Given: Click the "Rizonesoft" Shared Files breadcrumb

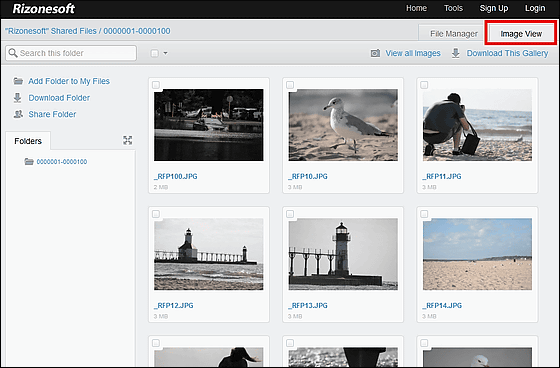Looking at the screenshot, I should point(51,31).
